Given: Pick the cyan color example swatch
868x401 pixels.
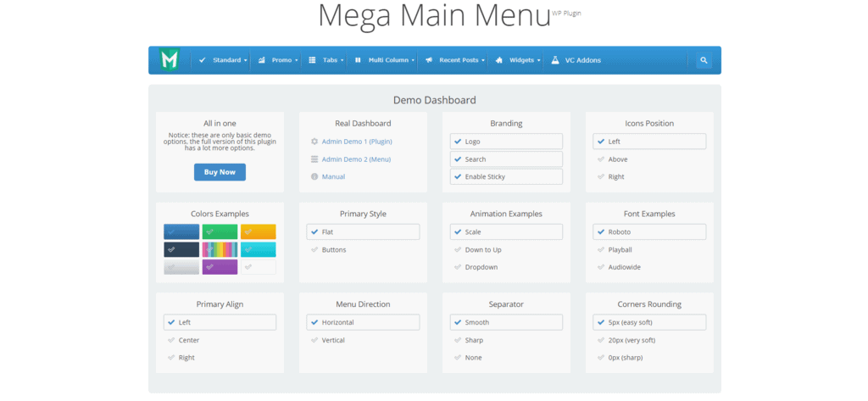Looking at the screenshot, I should tap(258, 249).
